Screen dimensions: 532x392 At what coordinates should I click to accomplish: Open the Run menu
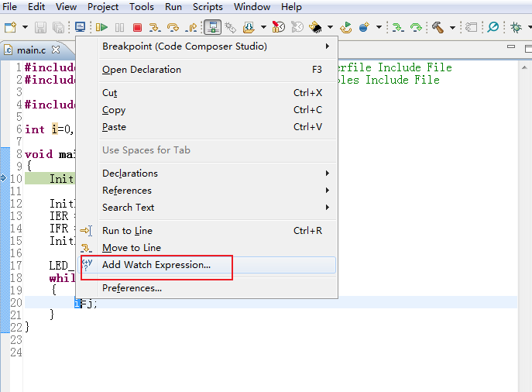tap(173, 7)
